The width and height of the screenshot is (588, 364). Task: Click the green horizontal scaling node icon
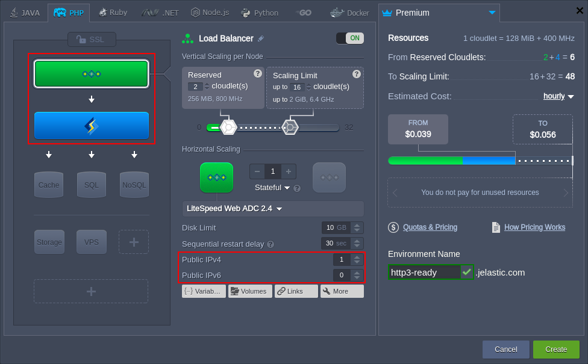[x=217, y=177]
